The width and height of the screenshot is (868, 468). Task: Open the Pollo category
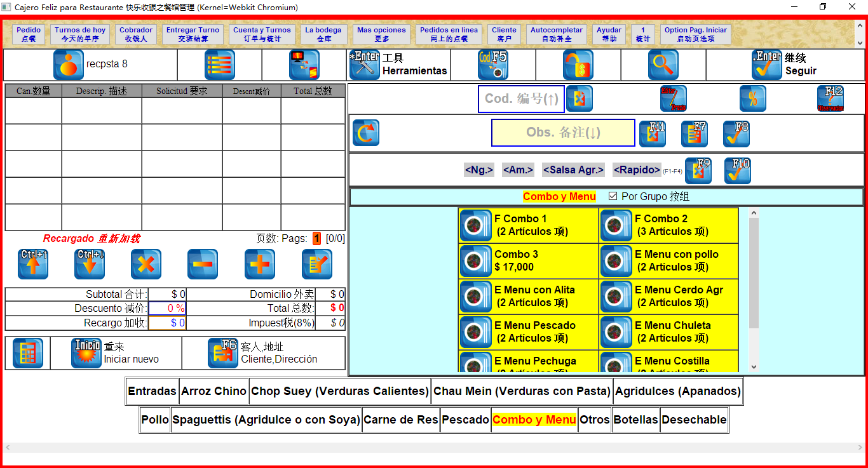[x=155, y=420]
